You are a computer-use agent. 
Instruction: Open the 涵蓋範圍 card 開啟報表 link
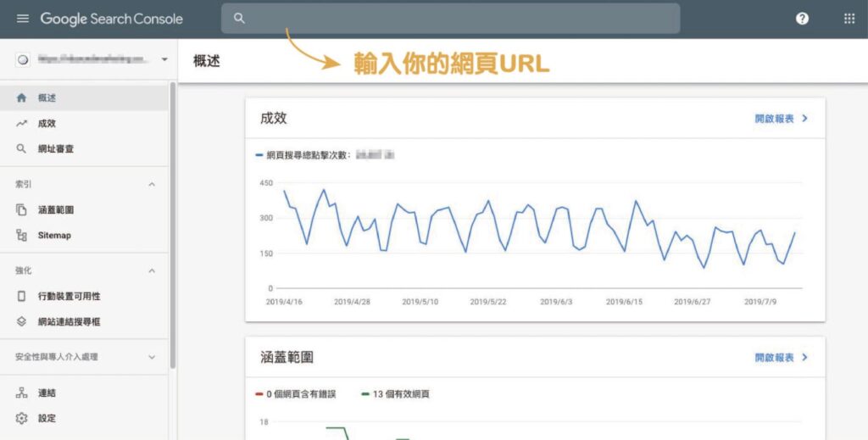774,358
